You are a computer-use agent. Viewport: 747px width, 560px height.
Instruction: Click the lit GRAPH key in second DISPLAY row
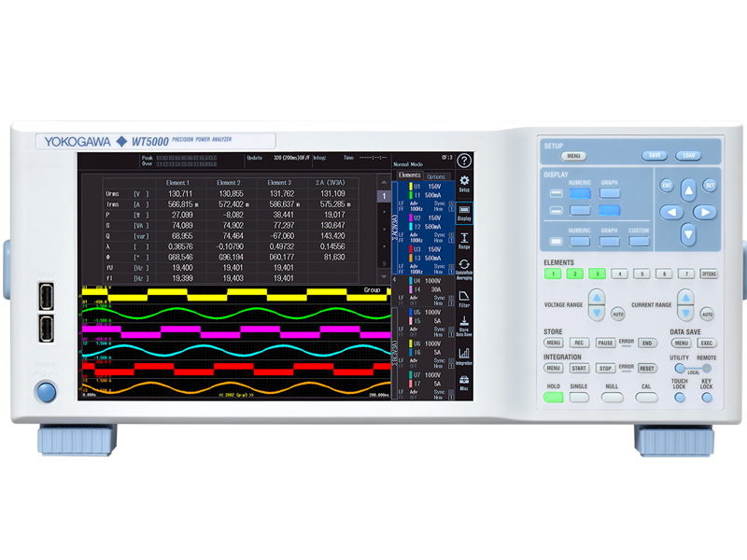coord(610,211)
